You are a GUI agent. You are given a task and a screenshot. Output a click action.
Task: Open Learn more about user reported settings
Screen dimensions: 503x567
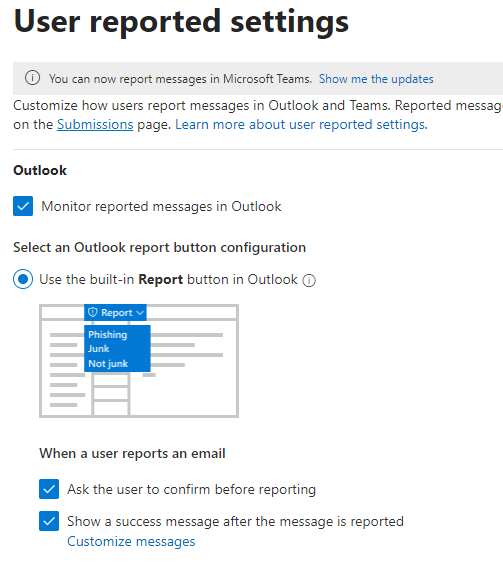301,124
